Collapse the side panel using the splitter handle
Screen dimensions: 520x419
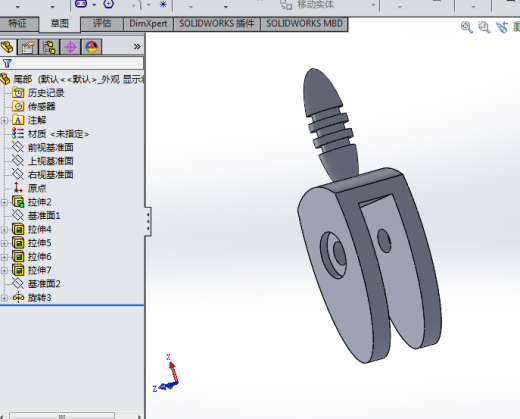(x=148, y=221)
